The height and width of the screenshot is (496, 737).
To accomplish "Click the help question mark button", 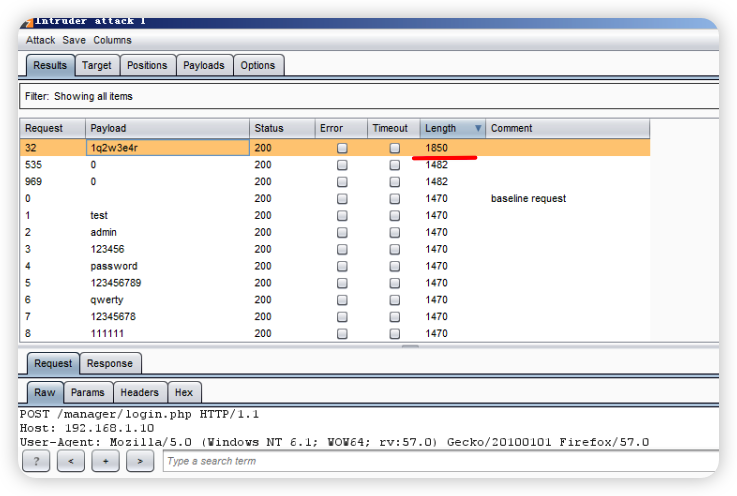I will tap(35, 461).
